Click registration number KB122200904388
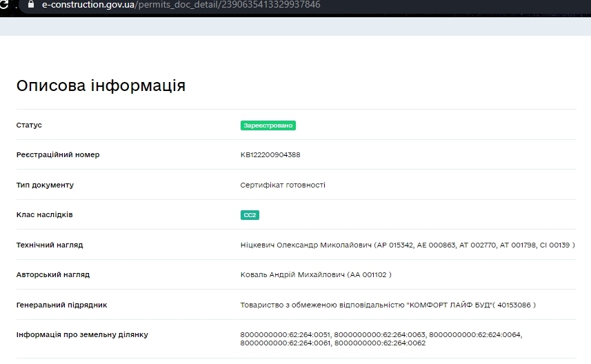 [270, 155]
